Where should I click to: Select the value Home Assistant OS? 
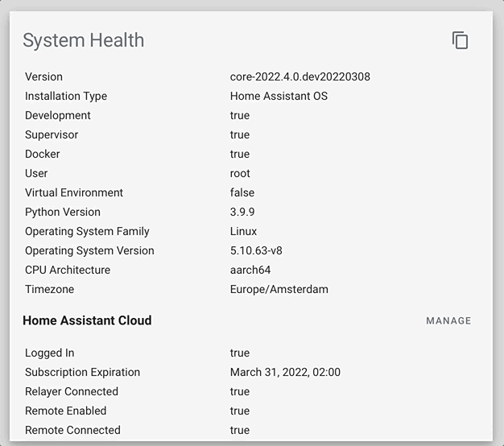(x=279, y=96)
